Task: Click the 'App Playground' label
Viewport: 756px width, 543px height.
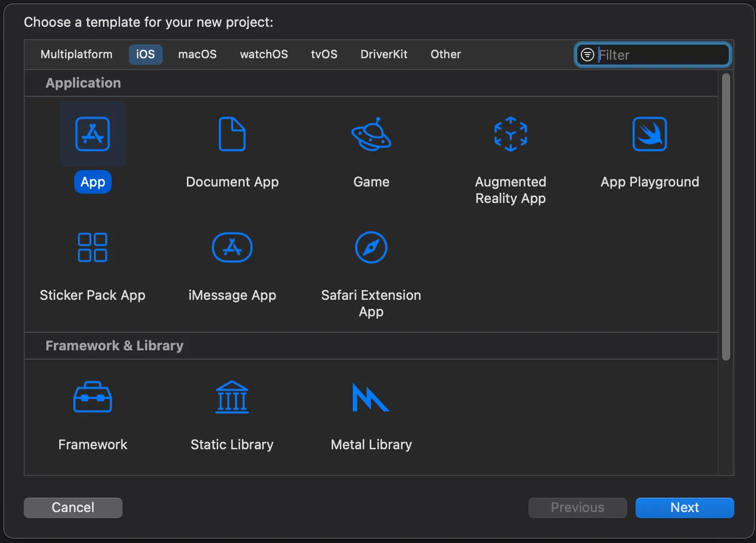Action: [x=650, y=182]
